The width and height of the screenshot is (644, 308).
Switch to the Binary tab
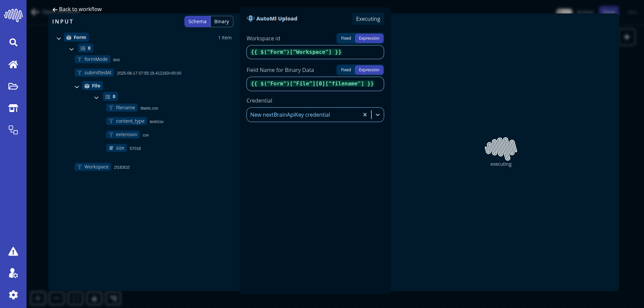[222, 22]
